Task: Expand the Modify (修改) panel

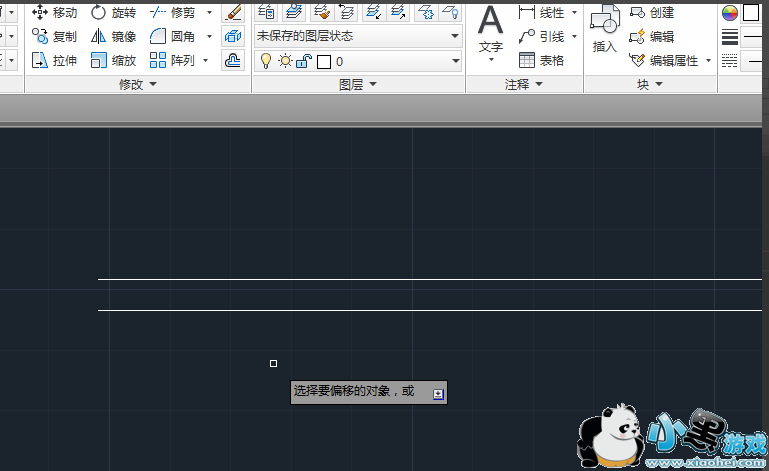Action: [x=137, y=85]
